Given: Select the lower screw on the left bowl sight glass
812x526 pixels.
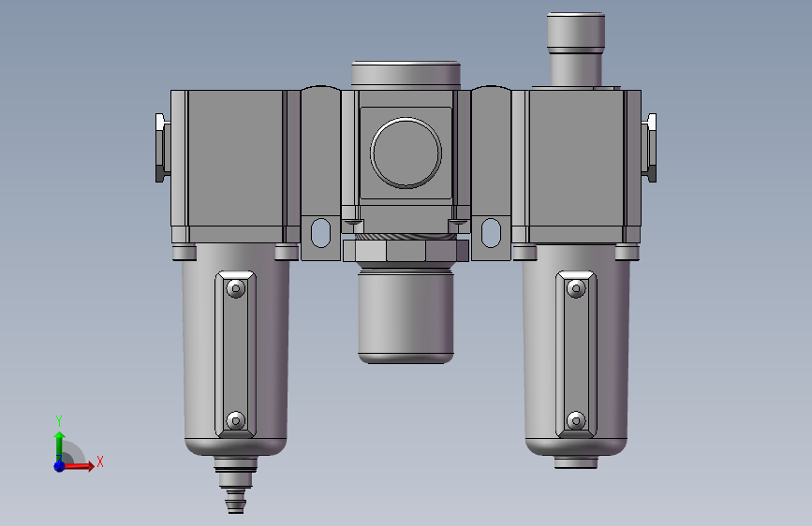Looking at the screenshot, I should [236, 420].
